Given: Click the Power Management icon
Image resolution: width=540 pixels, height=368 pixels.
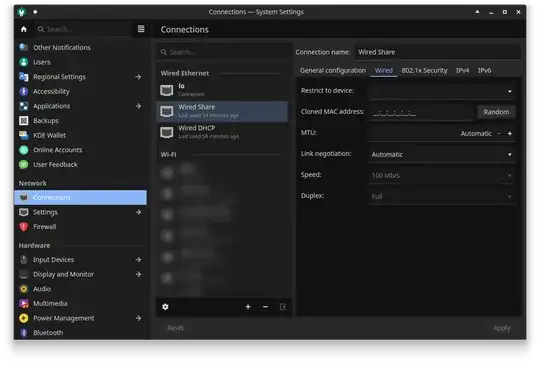Looking at the screenshot, I should [24, 318].
